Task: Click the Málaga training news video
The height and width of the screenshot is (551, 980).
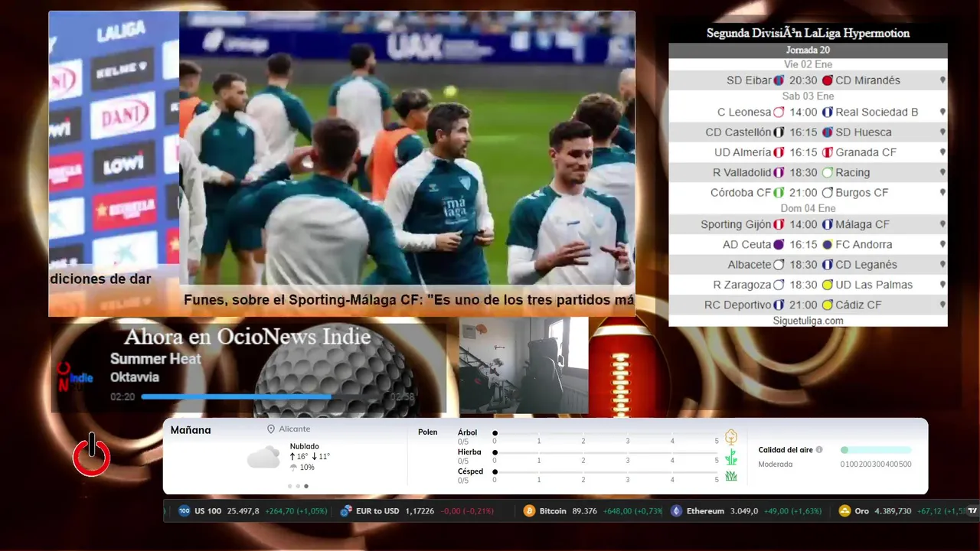Action: coord(407,148)
